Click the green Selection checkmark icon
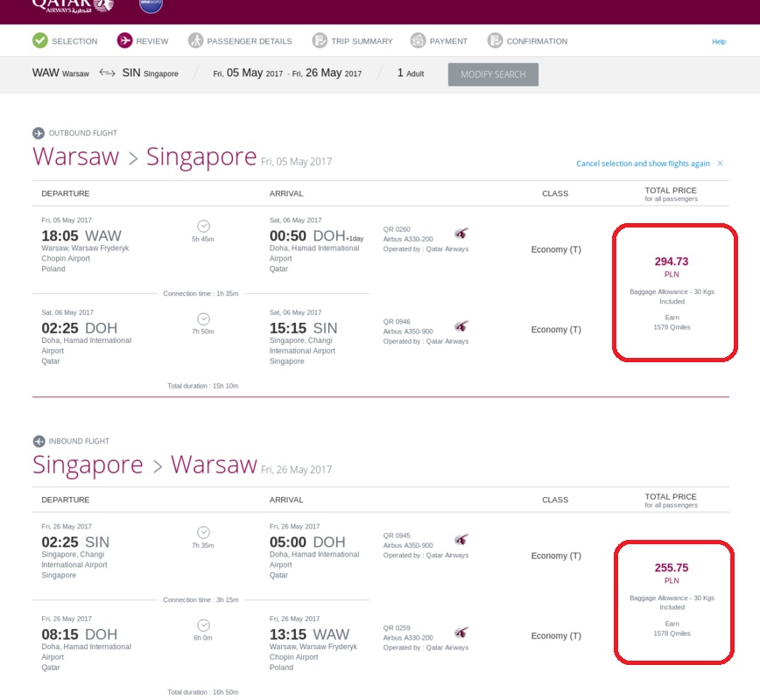 40,41
